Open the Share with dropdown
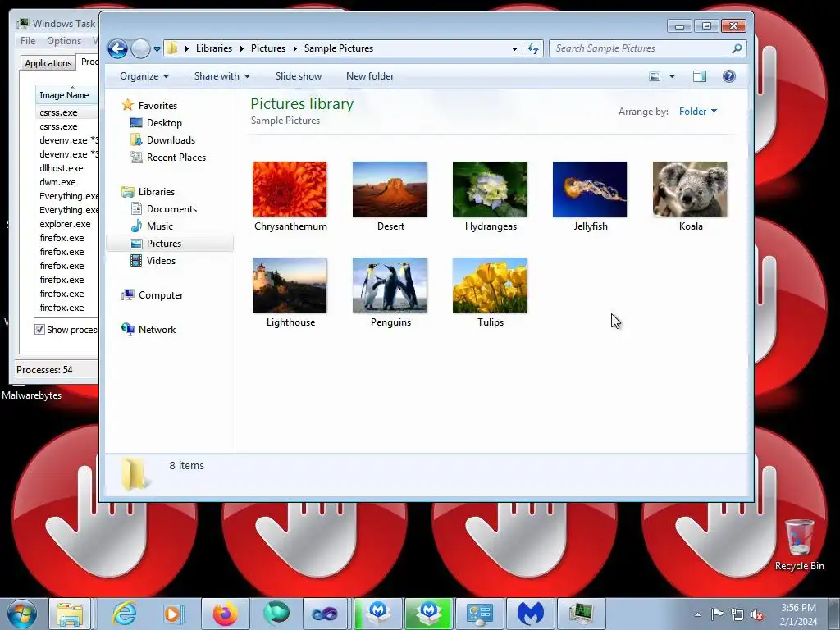This screenshot has height=630, width=840. tap(221, 76)
